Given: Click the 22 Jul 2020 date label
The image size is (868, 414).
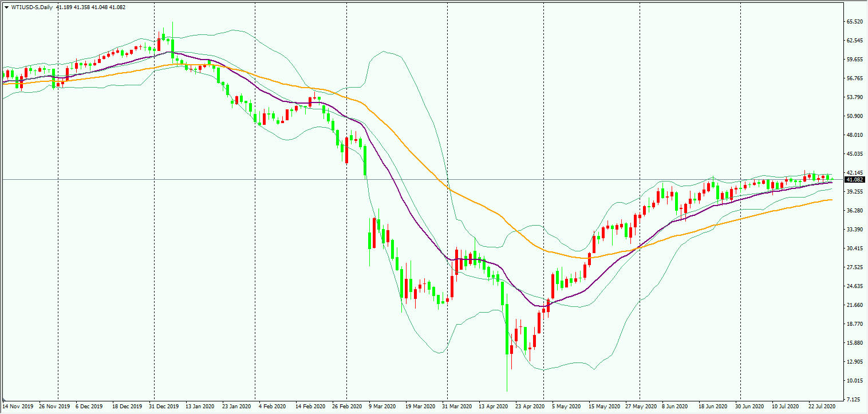Looking at the screenshot, I should click(822, 407).
